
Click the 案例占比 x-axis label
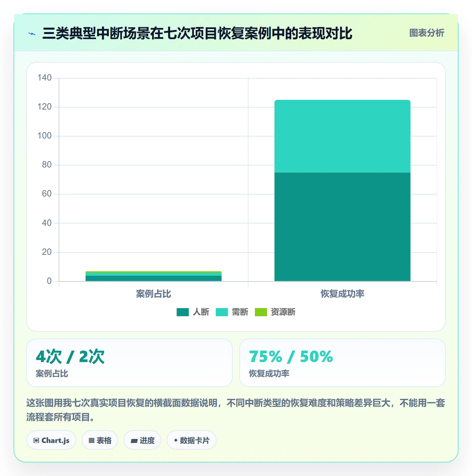(x=153, y=294)
